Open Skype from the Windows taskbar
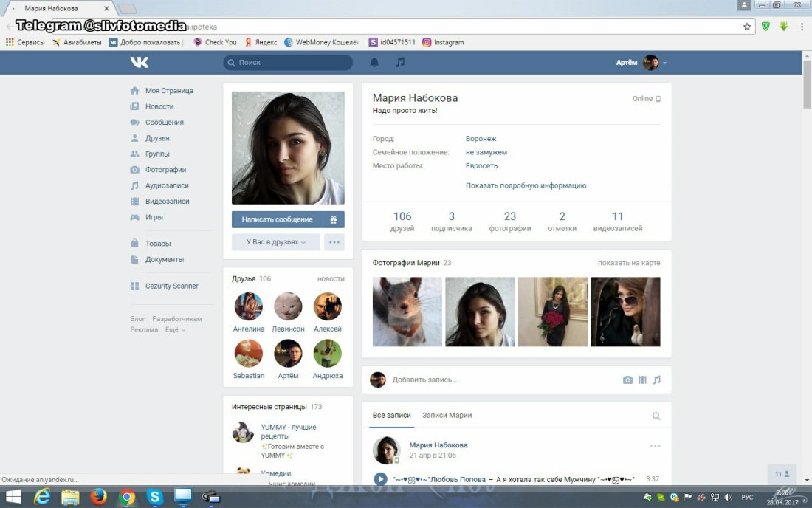812x508 pixels. click(x=155, y=497)
